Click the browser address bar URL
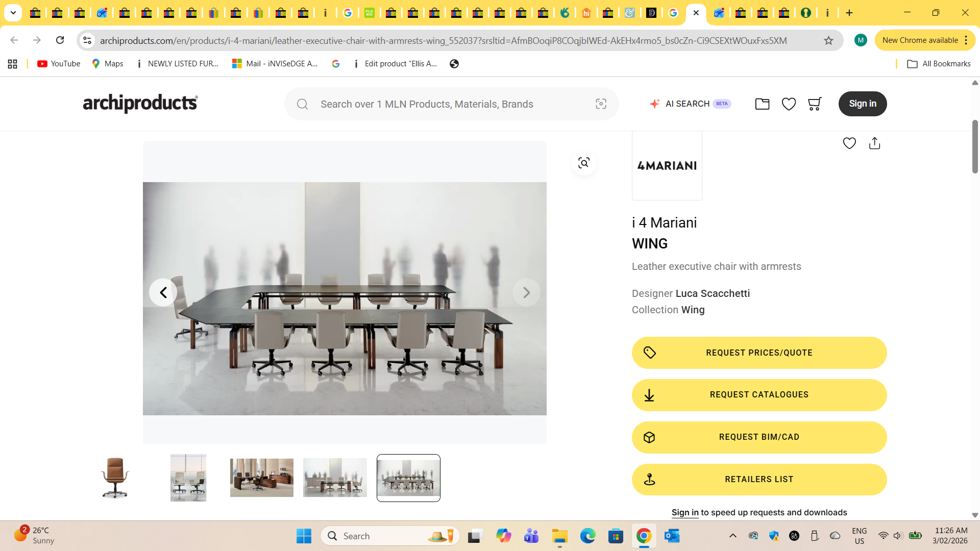Screen dimensions: 980x551 tap(443, 40)
